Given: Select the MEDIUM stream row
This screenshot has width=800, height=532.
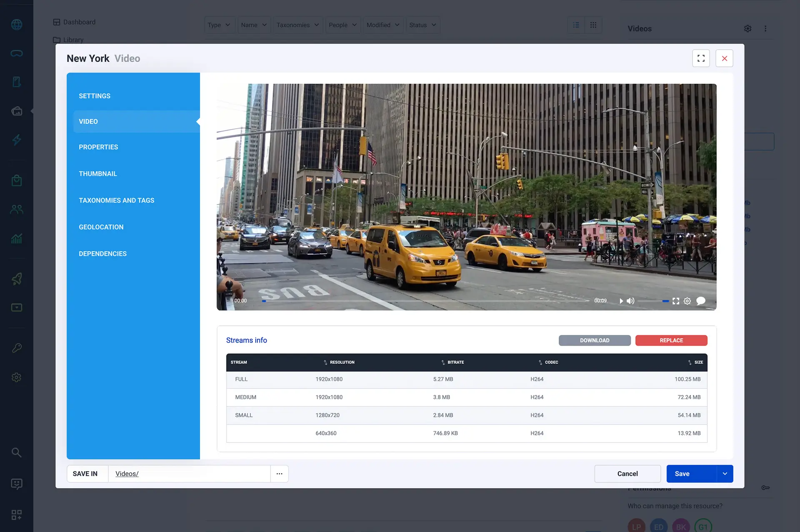Looking at the screenshot, I should click(x=467, y=397).
